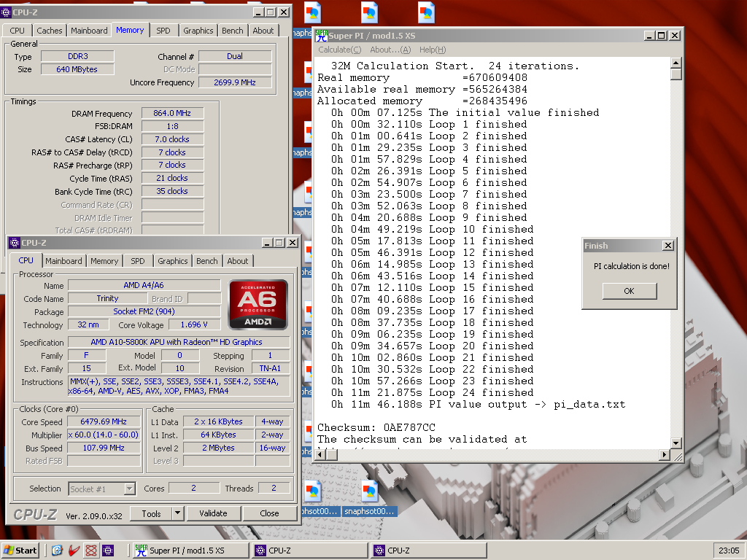Expand the Tools dropdown arrow
The height and width of the screenshot is (560, 747).
tap(178, 514)
